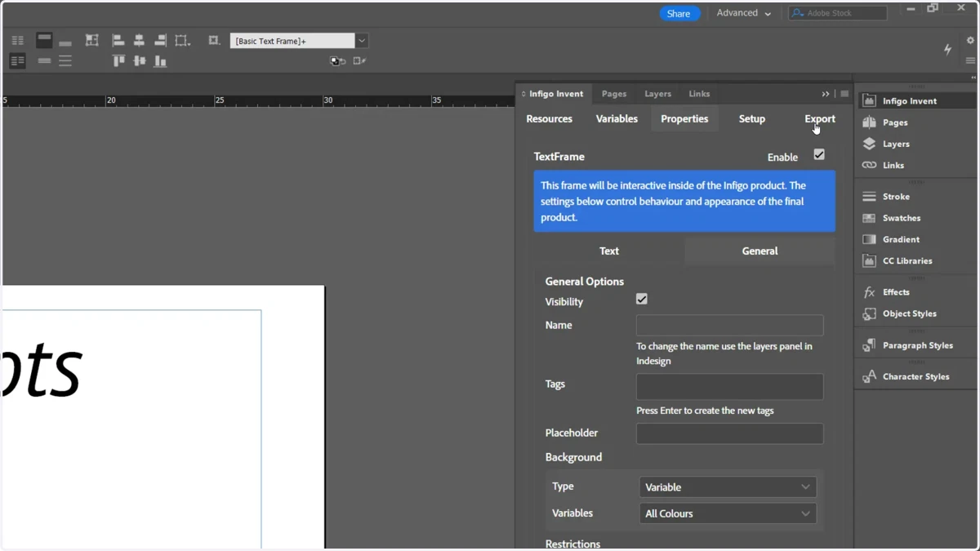The height and width of the screenshot is (551, 980).
Task: Go to the Export tab
Action: pyautogui.click(x=820, y=119)
